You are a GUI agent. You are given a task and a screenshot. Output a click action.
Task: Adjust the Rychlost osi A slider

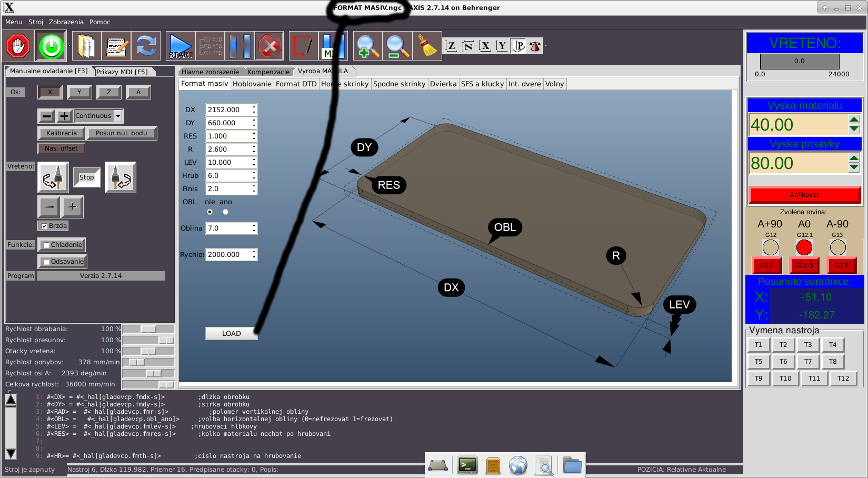pyautogui.click(x=148, y=373)
